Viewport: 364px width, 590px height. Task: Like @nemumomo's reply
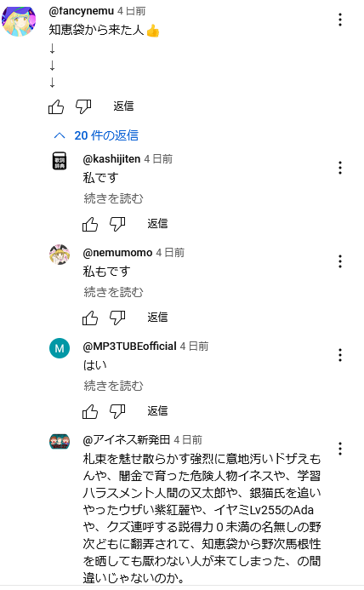pos(90,318)
